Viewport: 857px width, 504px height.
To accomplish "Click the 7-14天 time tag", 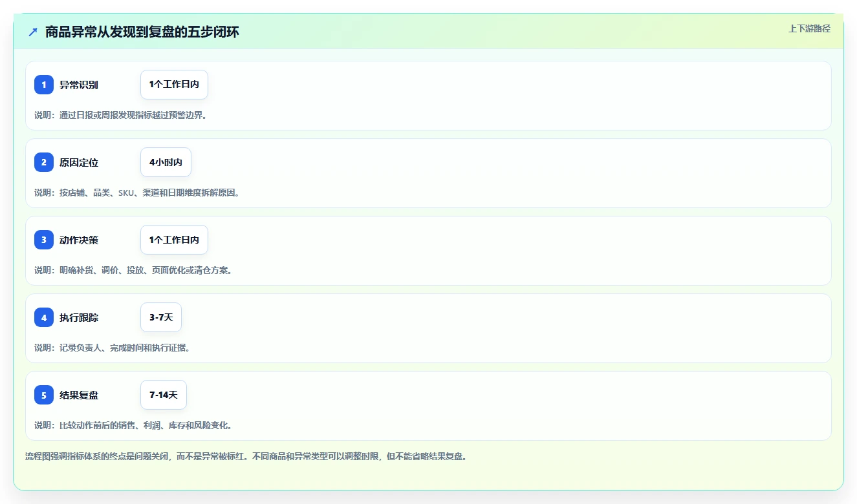I will [164, 395].
